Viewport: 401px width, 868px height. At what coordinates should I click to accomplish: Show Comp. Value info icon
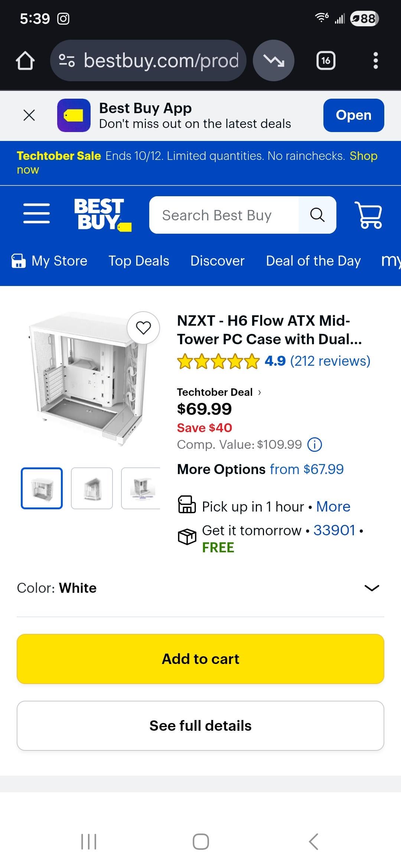[315, 444]
